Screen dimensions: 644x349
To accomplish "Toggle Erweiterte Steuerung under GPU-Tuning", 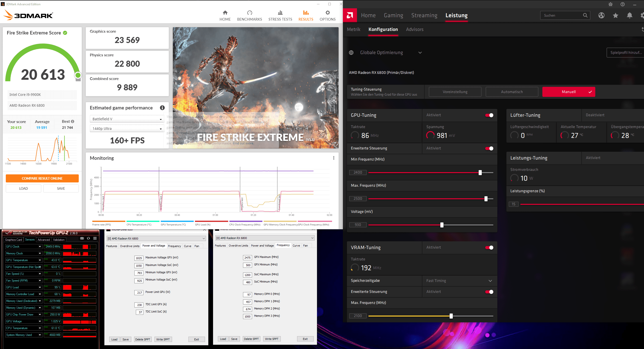I will [489, 148].
